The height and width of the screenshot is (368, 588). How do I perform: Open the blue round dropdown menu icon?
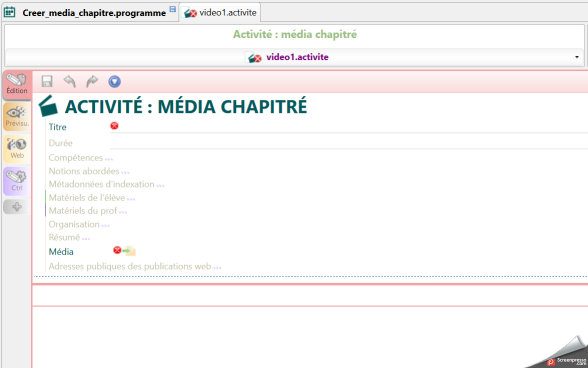[x=114, y=81]
